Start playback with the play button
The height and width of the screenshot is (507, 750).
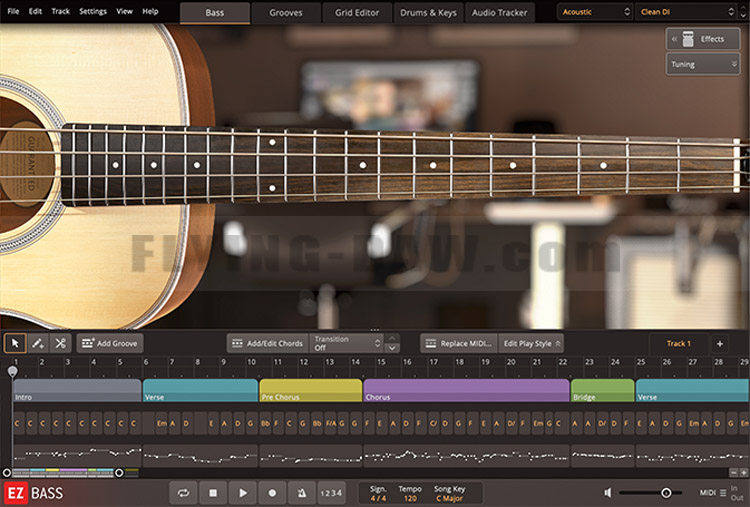click(243, 493)
